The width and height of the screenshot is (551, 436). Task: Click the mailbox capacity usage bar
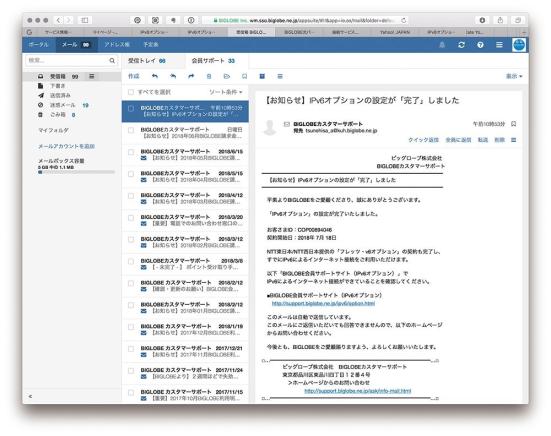pos(76,172)
